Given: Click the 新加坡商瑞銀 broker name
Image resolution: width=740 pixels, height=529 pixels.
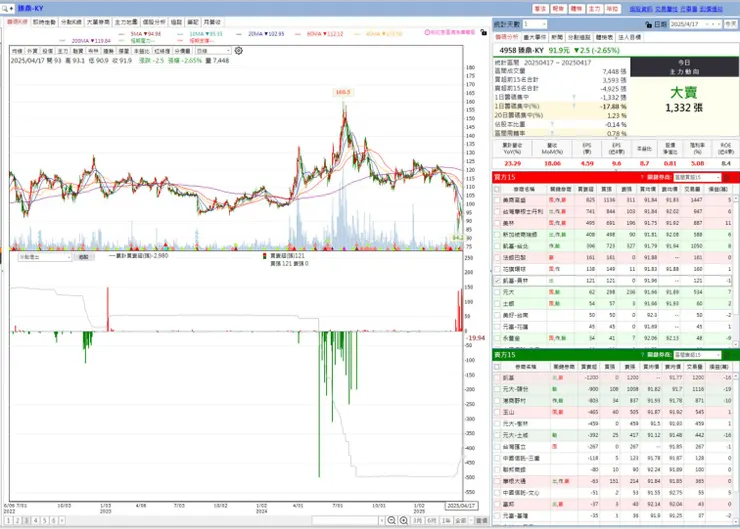Looking at the screenshot, I should coord(520,235).
